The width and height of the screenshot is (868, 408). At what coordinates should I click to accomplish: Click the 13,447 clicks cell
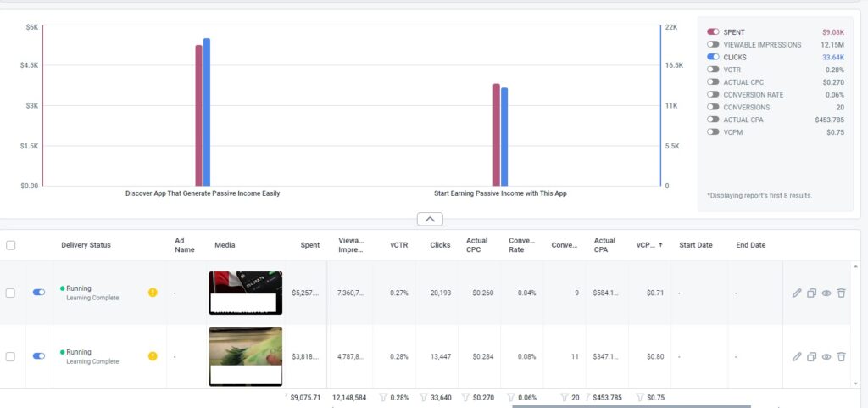[x=441, y=356]
